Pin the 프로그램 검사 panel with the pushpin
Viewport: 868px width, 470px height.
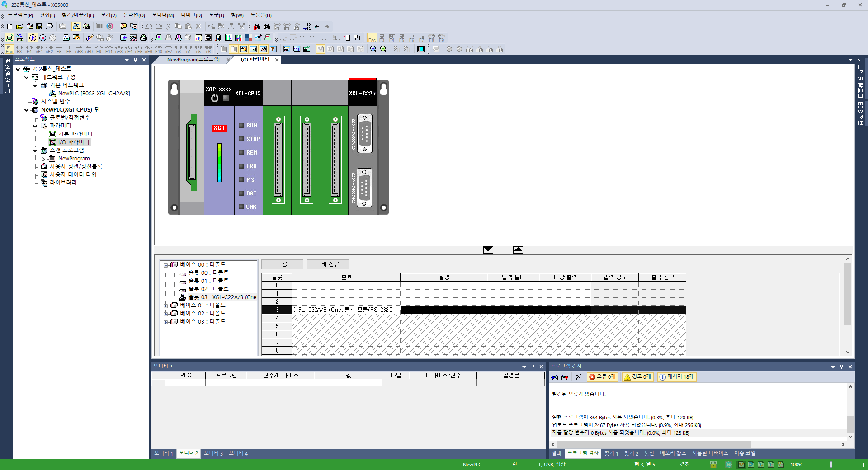(841, 367)
